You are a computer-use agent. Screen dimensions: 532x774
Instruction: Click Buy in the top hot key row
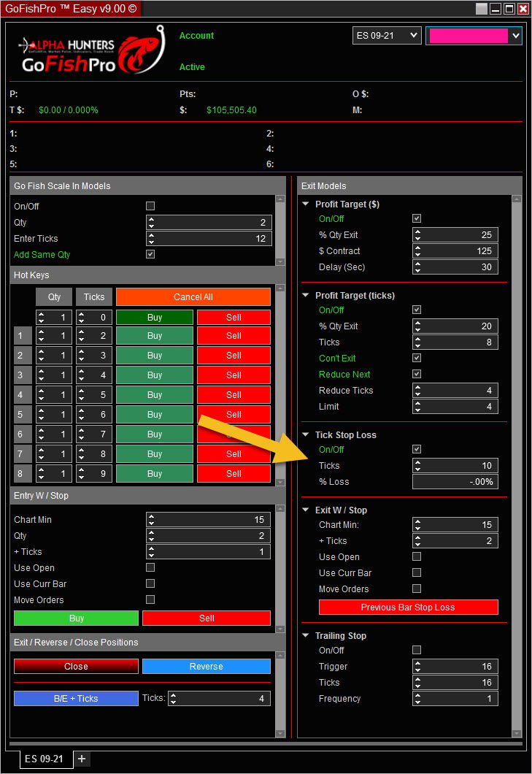(x=155, y=318)
